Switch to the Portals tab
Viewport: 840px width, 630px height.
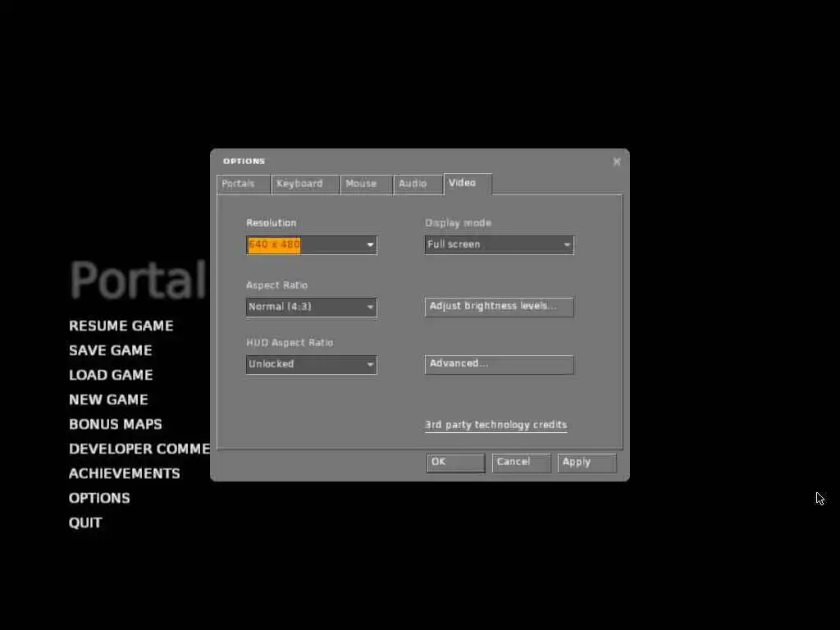pos(244,184)
